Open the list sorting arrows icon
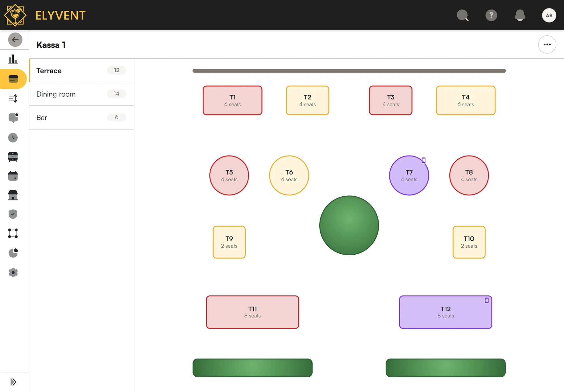564x392 pixels. (13, 98)
